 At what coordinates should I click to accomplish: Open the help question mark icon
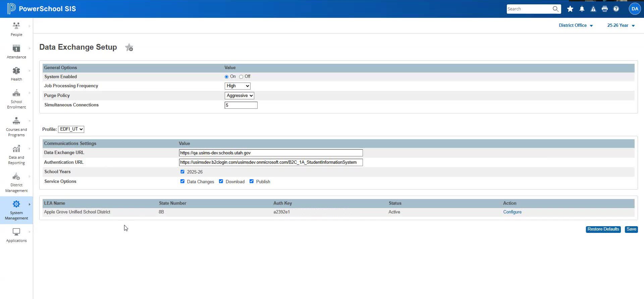616,9
